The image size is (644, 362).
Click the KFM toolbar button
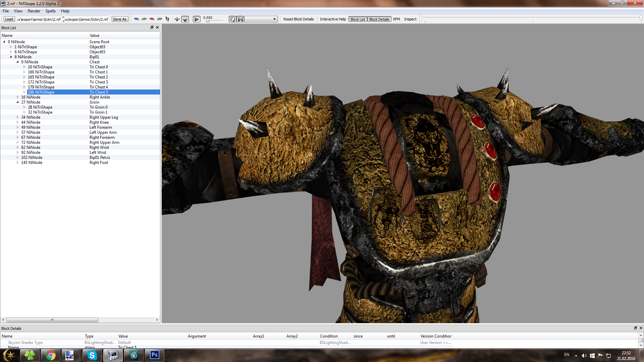click(396, 19)
